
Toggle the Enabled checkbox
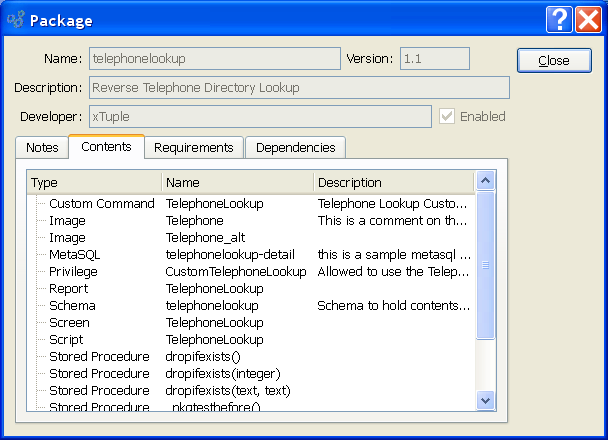point(448,116)
